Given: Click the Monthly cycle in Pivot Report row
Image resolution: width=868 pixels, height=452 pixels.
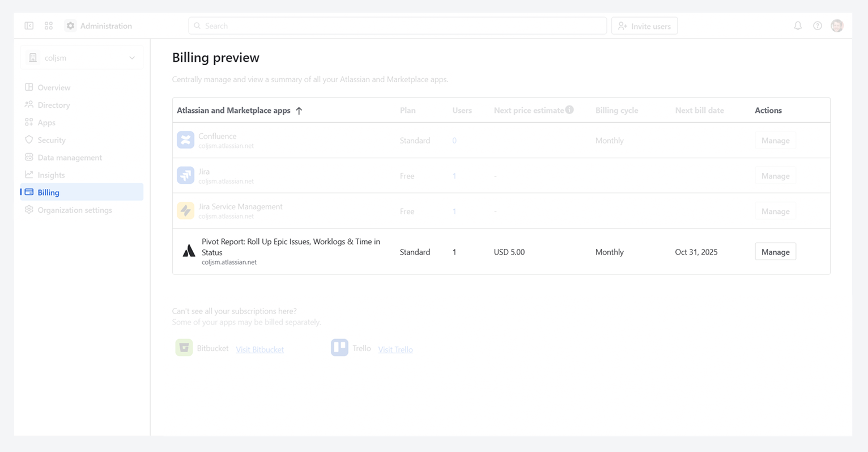Looking at the screenshot, I should pyautogui.click(x=609, y=252).
